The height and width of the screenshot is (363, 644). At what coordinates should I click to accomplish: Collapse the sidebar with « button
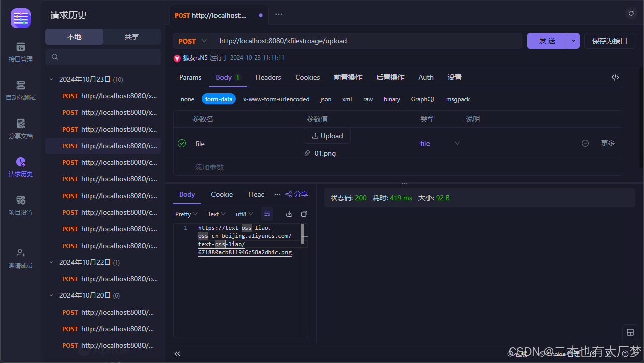(177, 353)
